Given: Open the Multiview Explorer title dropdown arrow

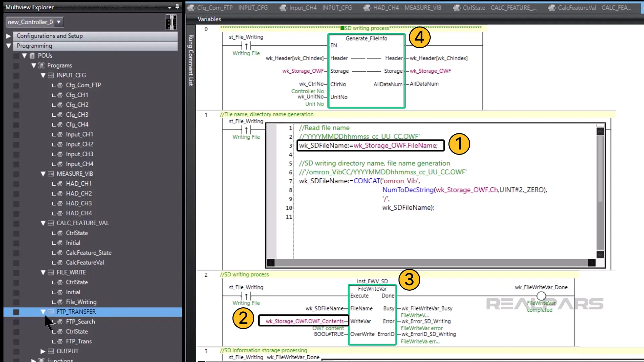Looking at the screenshot, I should coord(170,7).
